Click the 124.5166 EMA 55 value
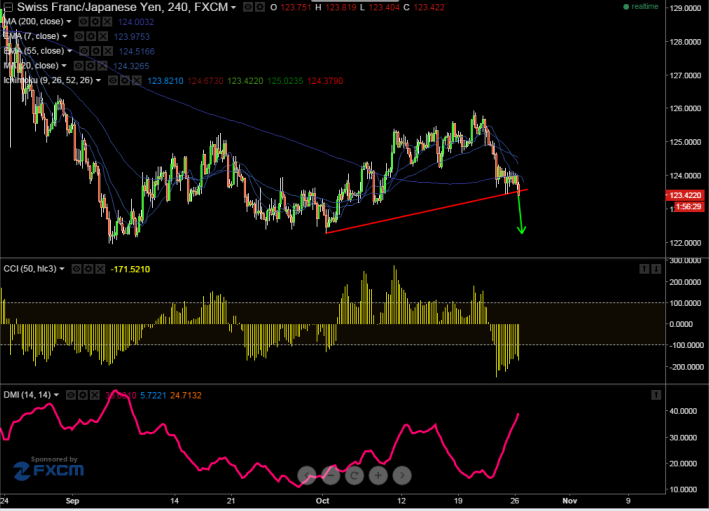Viewport: 709px width, 511px height. (137, 51)
